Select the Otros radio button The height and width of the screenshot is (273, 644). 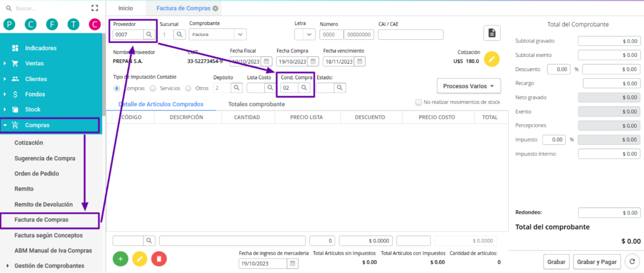[x=188, y=88]
